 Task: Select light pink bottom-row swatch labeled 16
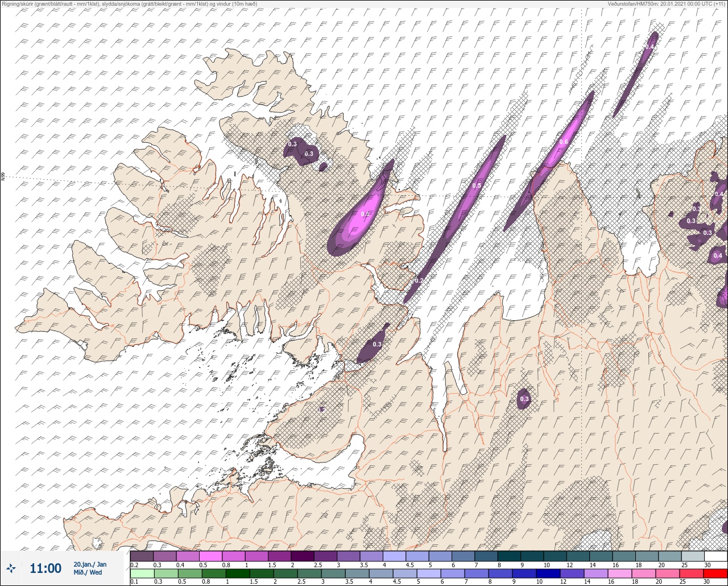coord(619,573)
